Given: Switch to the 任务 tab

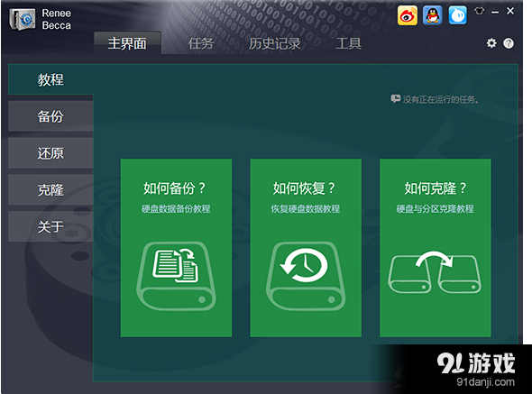Looking at the screenshot, I should click(201, 43).
